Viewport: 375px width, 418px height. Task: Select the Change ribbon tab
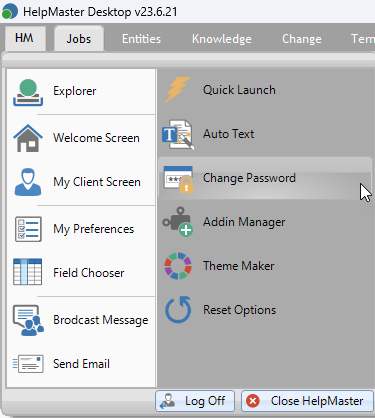click(302, 39)
